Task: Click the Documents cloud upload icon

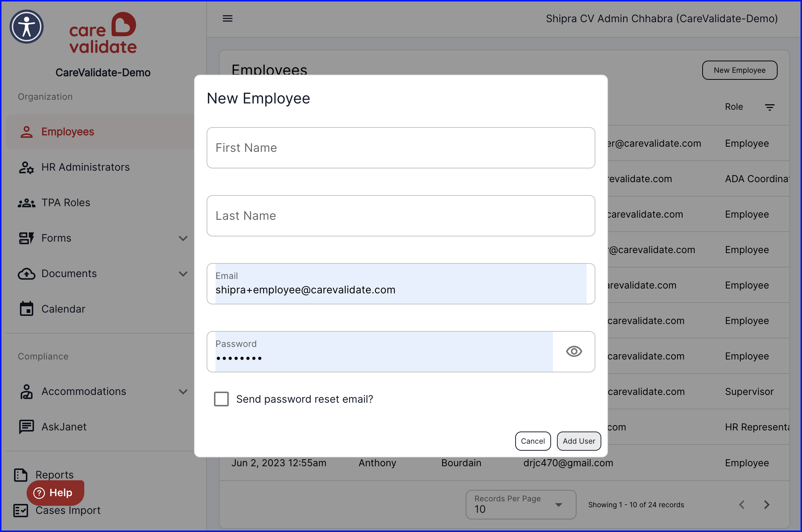Action: 27,274
